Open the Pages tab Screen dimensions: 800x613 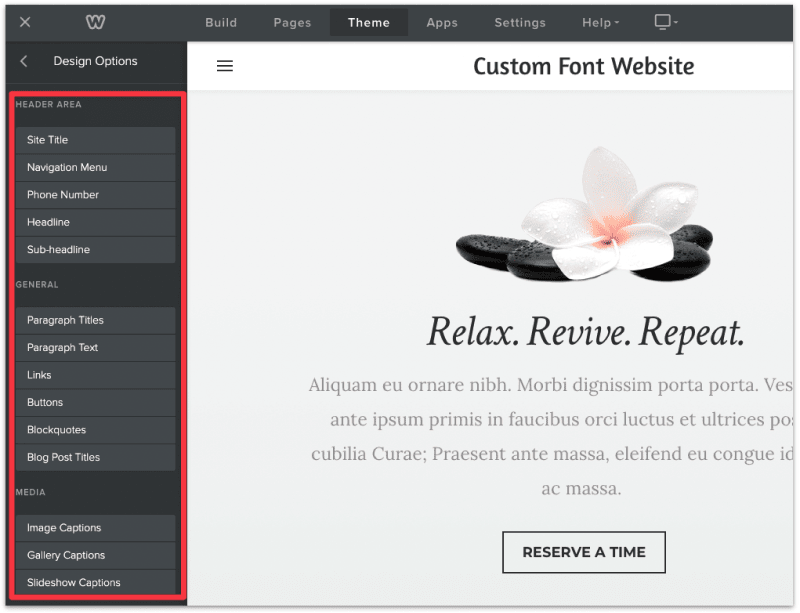pyautogui.click(x=292, y=22)
